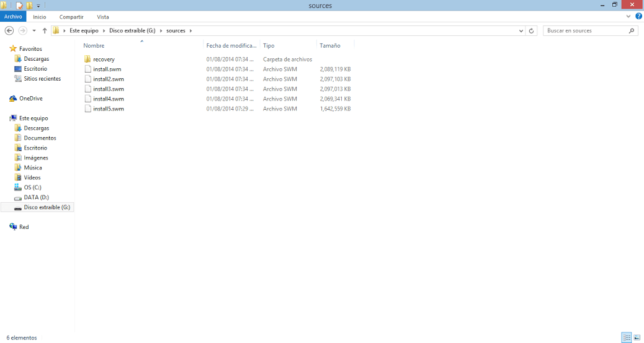Open Documentos in navigation pane
The image size is (644, 343).
coord(40,138)
